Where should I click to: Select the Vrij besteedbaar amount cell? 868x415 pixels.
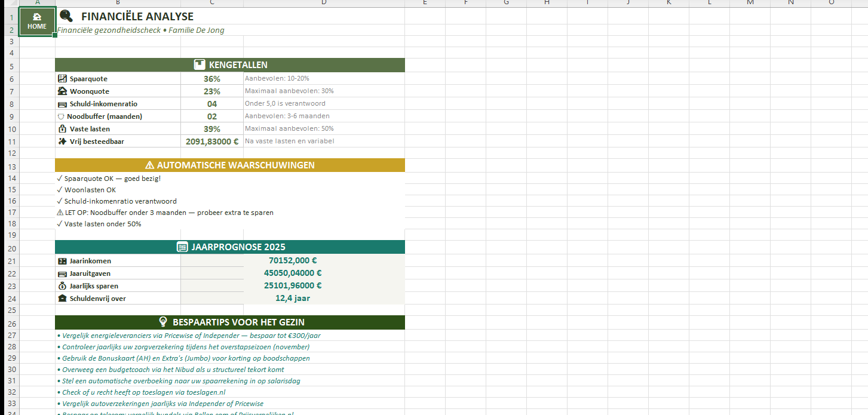coord(211,142)
